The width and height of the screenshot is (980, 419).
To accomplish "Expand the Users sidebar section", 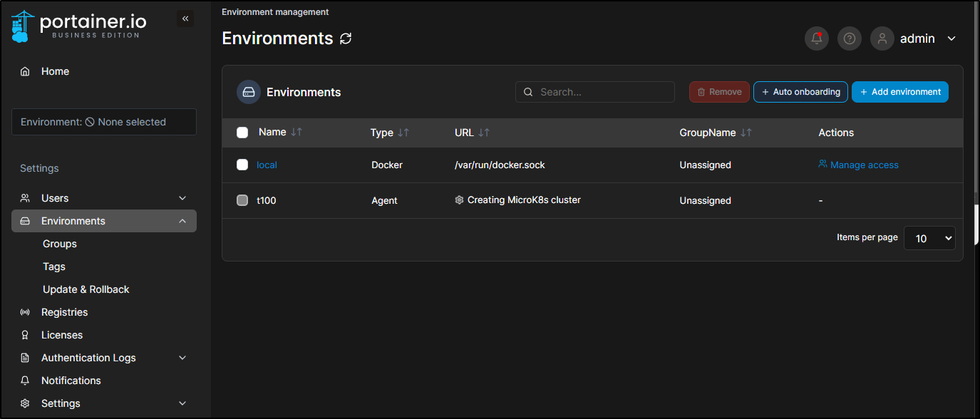I will click(x=104, y=198).
